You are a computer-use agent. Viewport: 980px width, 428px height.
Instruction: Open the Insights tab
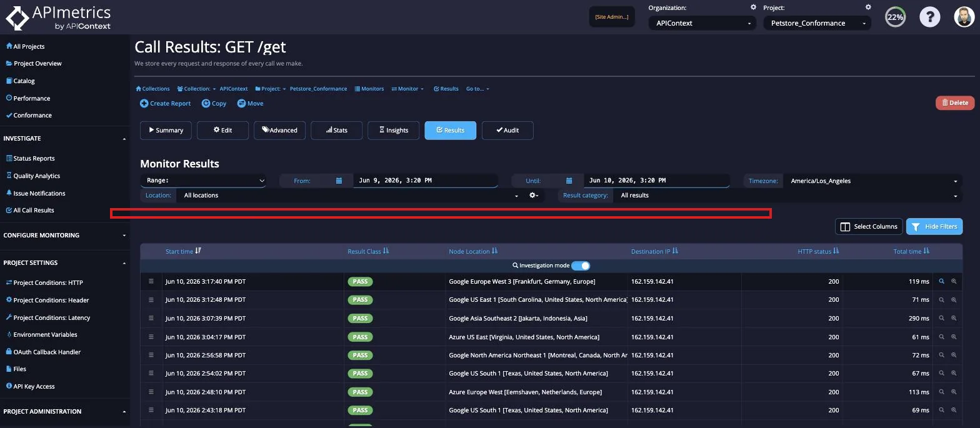[x=393, y=130]
